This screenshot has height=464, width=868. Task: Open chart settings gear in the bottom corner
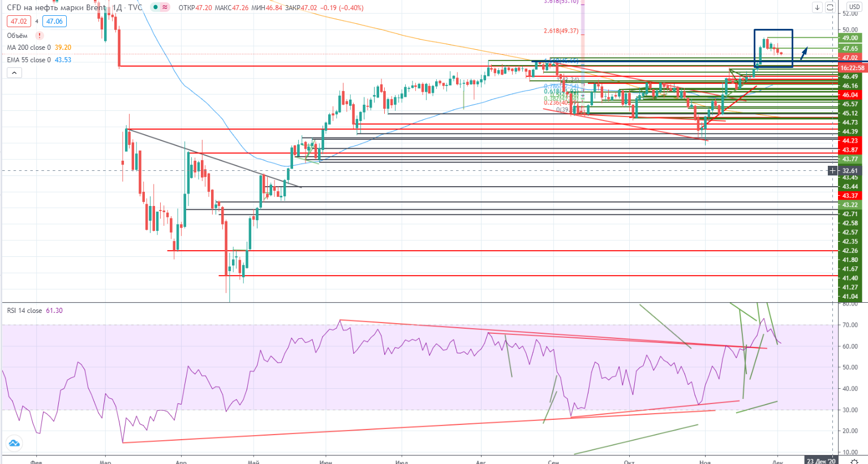[x=854, y=461]
